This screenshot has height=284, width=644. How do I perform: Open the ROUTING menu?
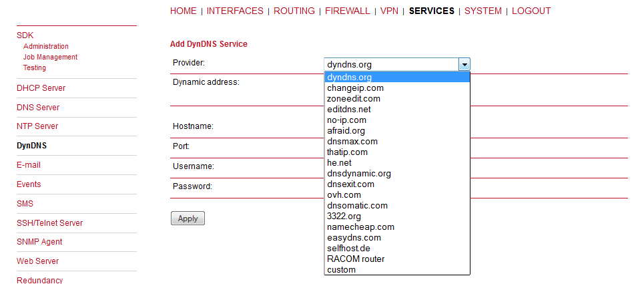[x=294, y=11]
